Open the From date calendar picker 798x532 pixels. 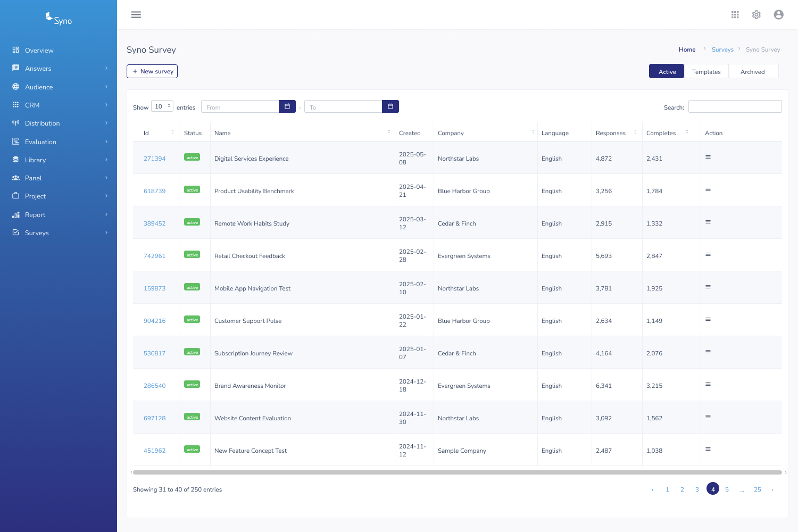(287, 106)
